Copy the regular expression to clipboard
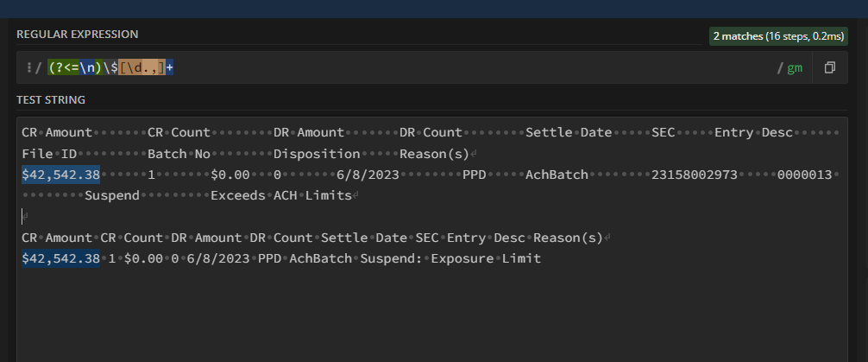 [x=830, y=67]
